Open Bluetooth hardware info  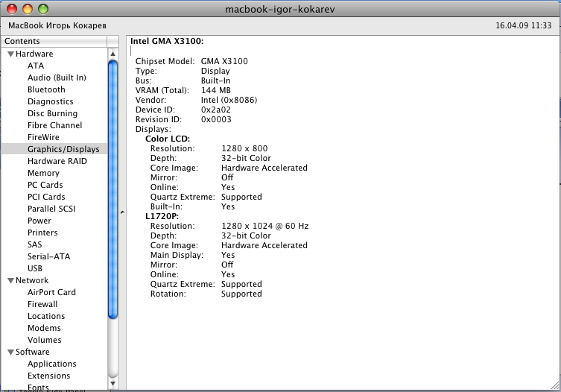coord(46,89)
